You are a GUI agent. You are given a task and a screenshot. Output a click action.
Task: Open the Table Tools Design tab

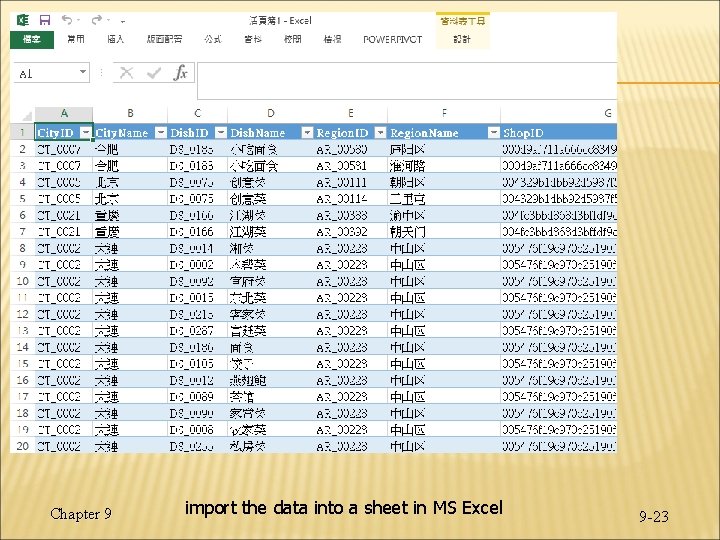462,39
